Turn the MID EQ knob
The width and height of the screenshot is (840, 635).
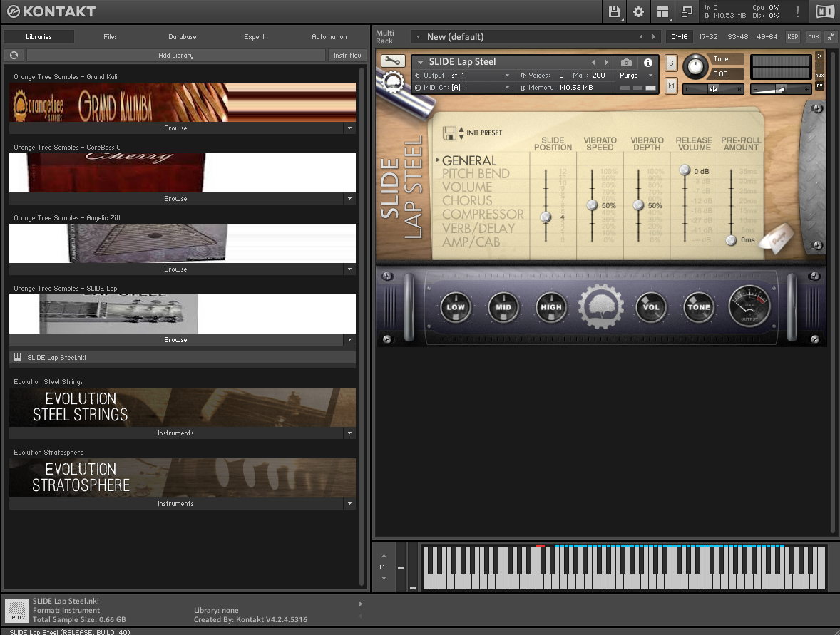coord(503,306)
